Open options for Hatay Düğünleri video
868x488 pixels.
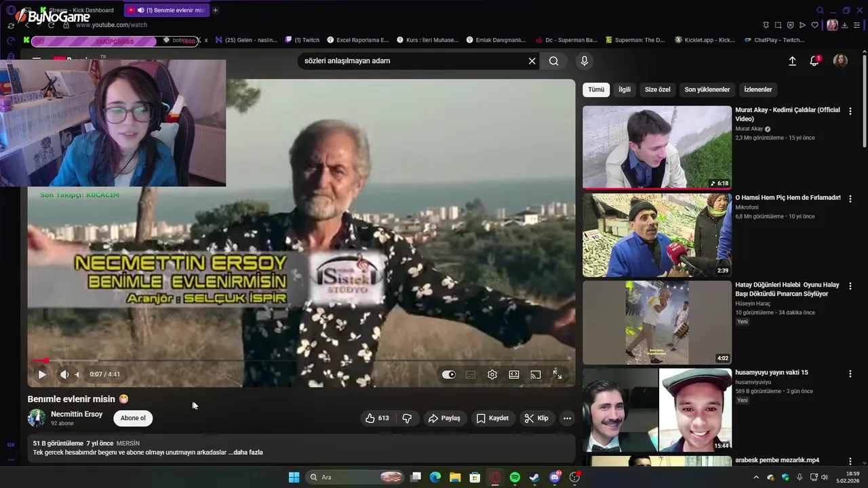(850, 285)
